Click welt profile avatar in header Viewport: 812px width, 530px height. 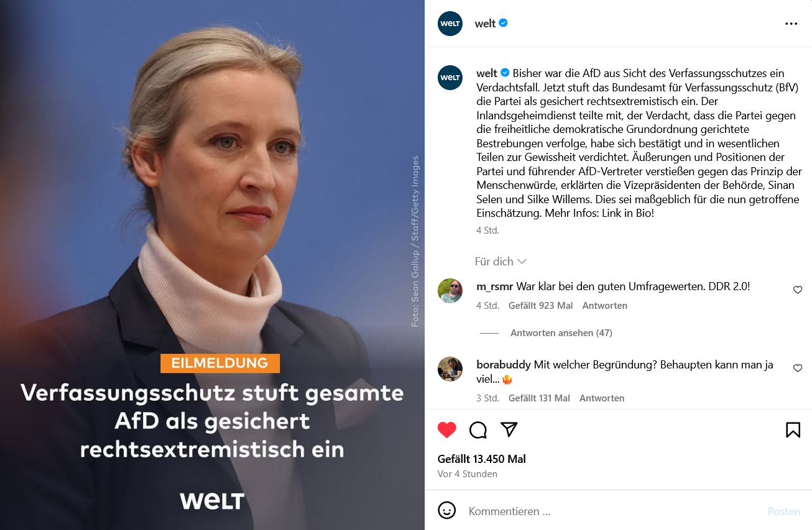click(x=450, y=24)
